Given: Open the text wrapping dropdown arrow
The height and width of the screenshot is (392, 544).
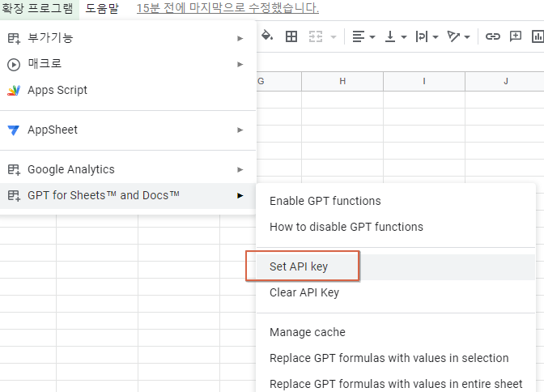Looking at the screenshot, I should click(436, 36).
